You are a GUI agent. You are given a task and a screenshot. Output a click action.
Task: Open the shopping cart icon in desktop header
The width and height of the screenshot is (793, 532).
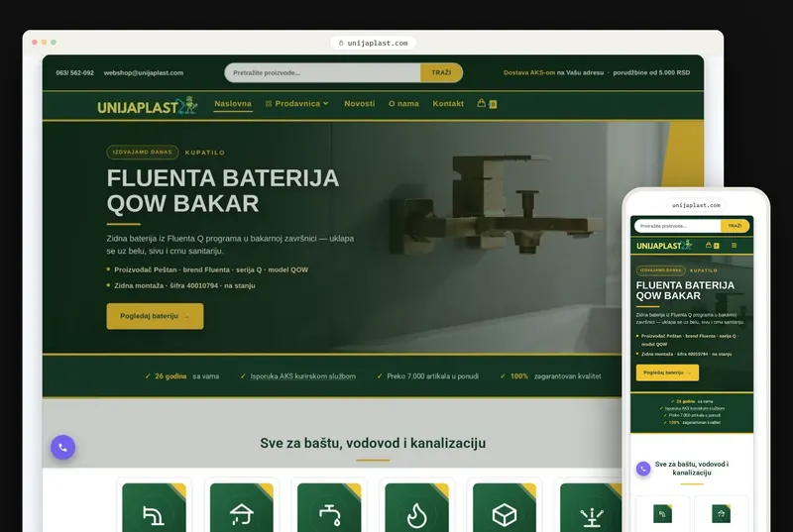pos(487,104)
